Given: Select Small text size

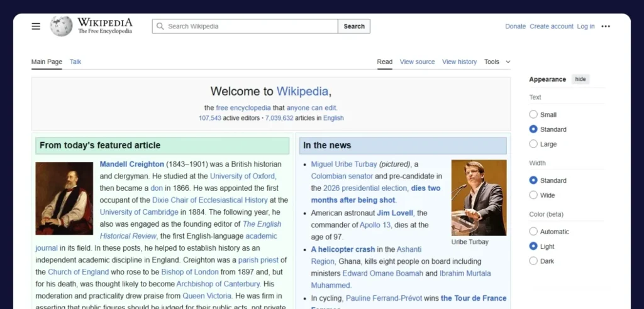Looking at the screenshot, I should tap(533, 114).
